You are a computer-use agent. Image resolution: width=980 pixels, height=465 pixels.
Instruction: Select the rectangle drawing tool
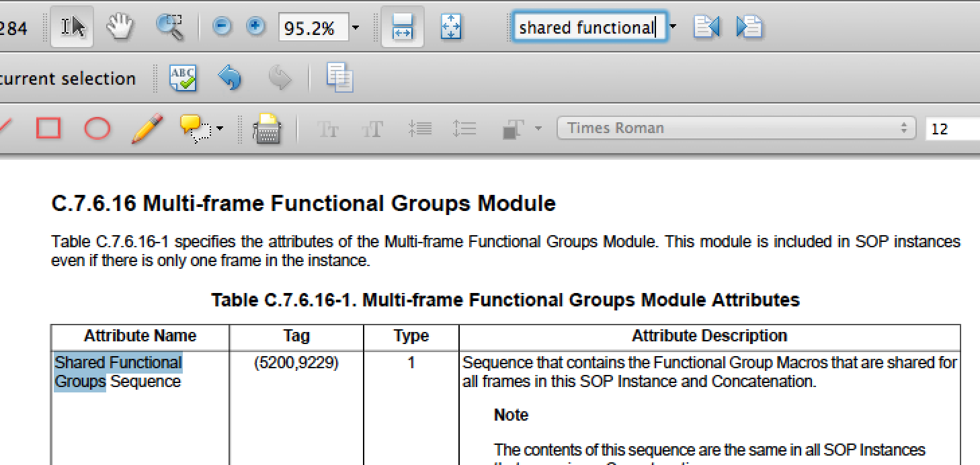pos(48,128)
